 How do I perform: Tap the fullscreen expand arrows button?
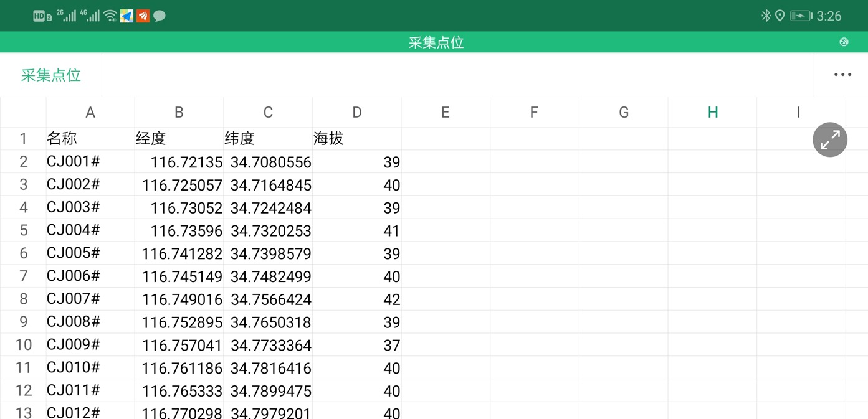click(x=829, y=140)
